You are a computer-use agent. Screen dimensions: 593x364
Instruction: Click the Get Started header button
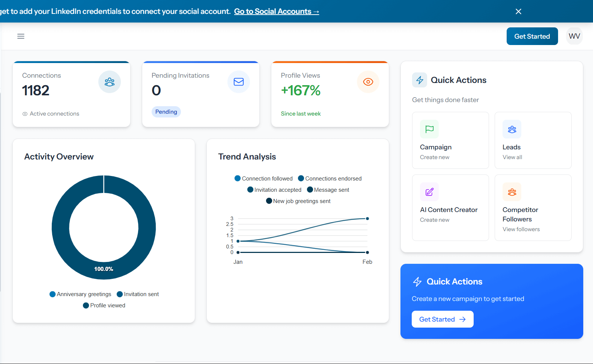coord(532,36)
